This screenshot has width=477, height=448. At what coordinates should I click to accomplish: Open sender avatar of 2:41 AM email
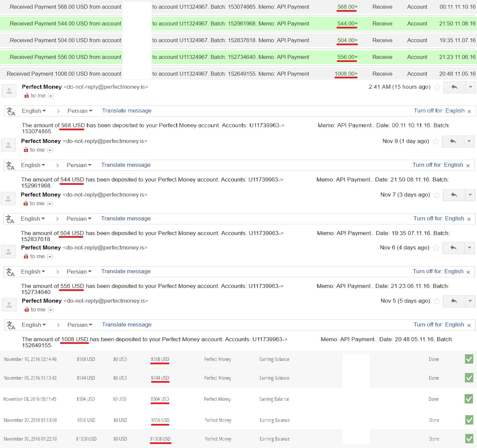9,90
